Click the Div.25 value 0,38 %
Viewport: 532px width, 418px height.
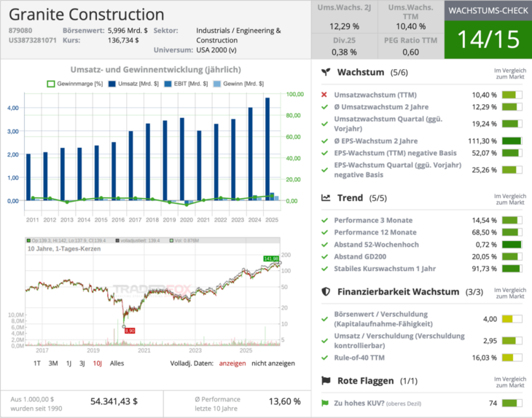click(x=344, y=52)
